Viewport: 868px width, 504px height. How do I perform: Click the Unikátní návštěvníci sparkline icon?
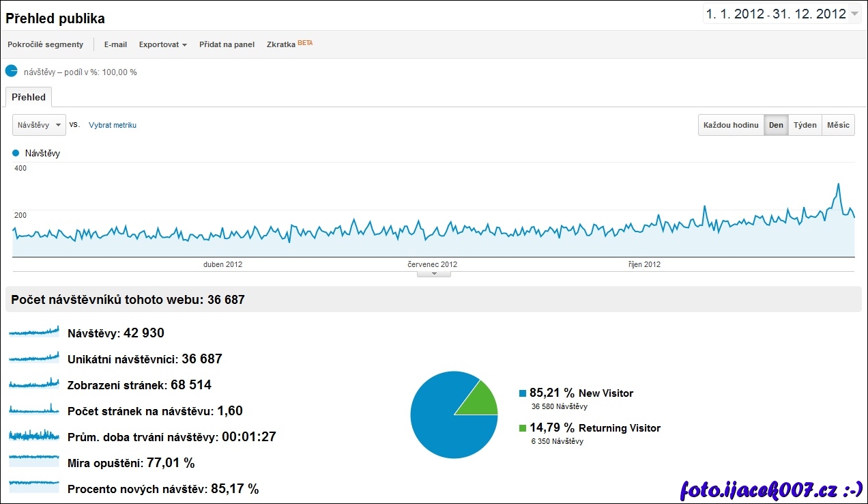tap(34, 359)
